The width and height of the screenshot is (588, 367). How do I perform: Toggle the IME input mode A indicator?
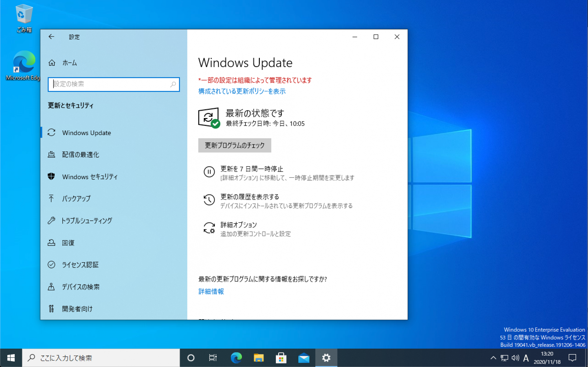click(x=526, y=358)
